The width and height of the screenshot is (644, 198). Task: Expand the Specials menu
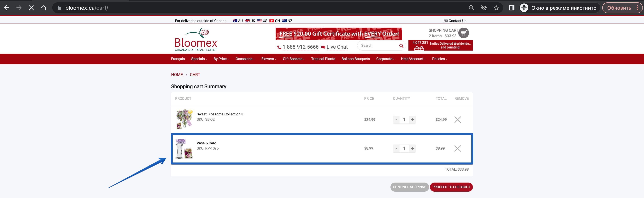199,59
